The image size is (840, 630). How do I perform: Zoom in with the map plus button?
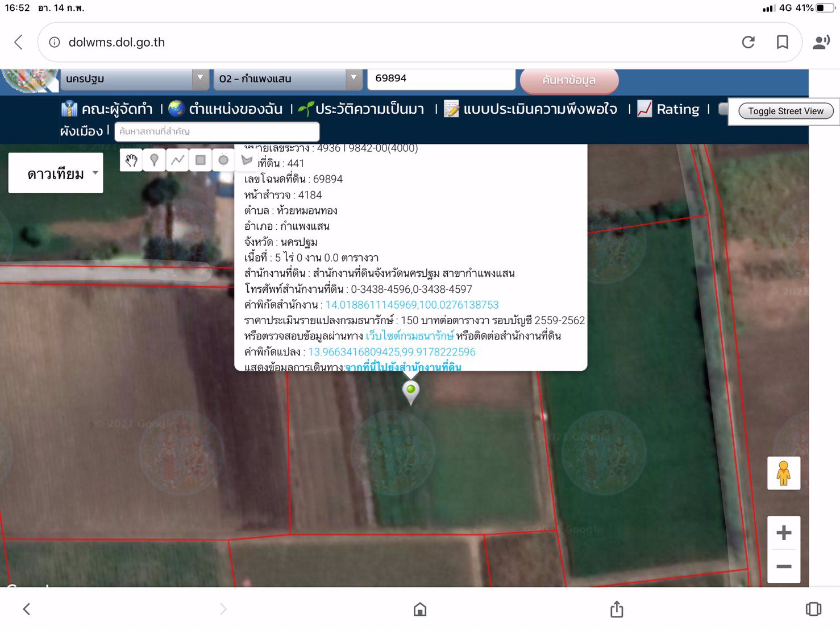coord(783,533)
